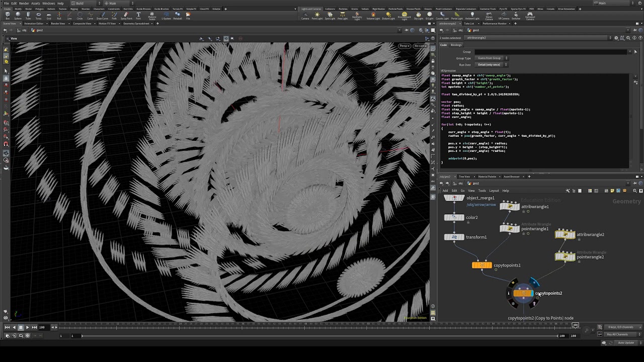This screenshot has width=644, height=362.
Task: Click the Draw Curve shelf tool
Action: pos(102,16)
